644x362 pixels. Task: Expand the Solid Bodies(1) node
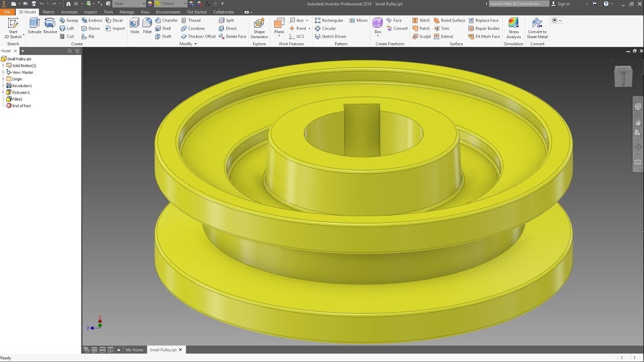[3, 66]
